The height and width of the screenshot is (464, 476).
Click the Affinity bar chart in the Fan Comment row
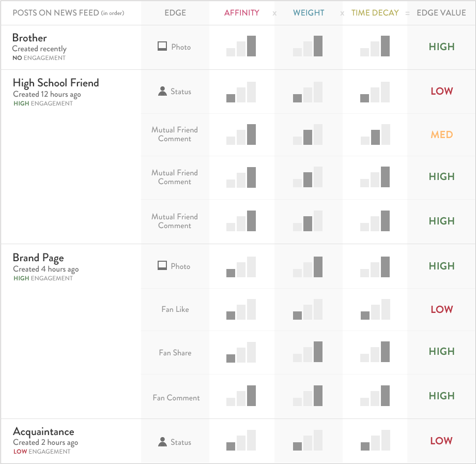pyautogui.click(x=241, y=396)
